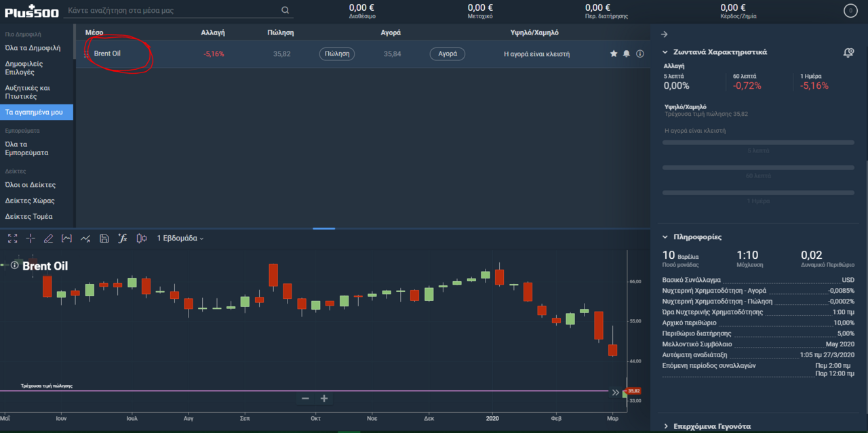The image size is (868, 433).
Task: Click the 1 Ημέρα high/low range bar
Action: 758,193
